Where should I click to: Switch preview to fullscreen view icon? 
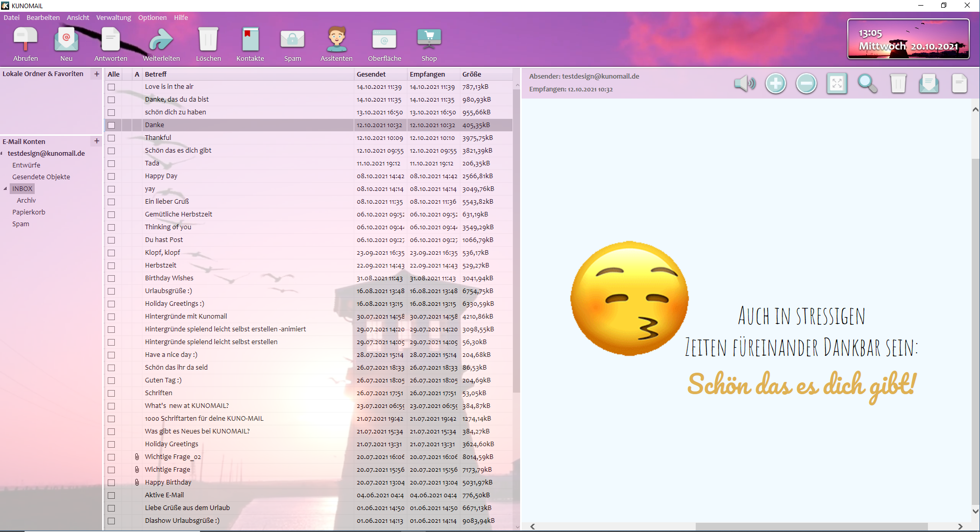coord(837,83)
